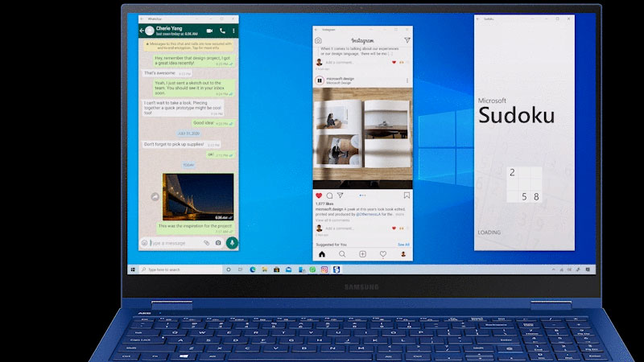Attach a file in WhatsApp
The image size is (644, 362).
[x=207, y=243]
